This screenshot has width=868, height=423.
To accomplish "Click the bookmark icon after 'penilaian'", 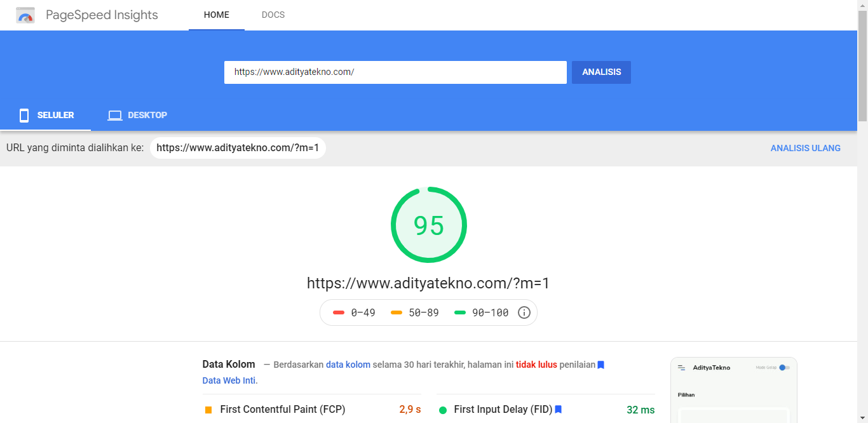I will point(600,365).
